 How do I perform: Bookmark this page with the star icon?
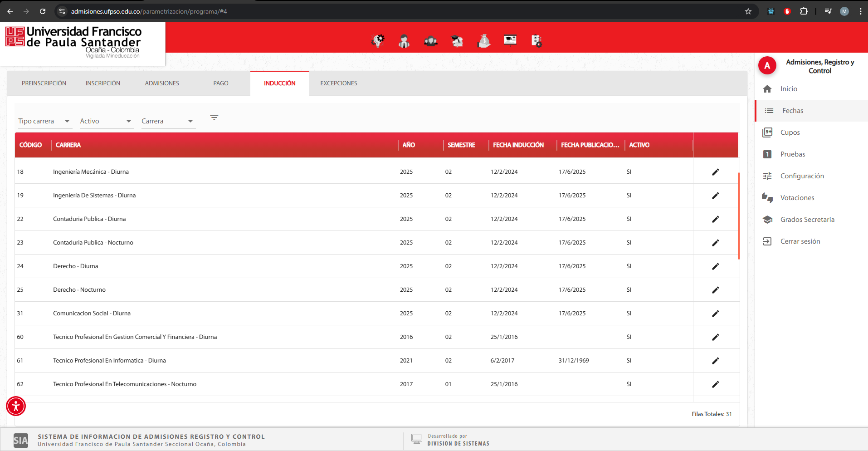pyautogui.click(x=748, y=11)
